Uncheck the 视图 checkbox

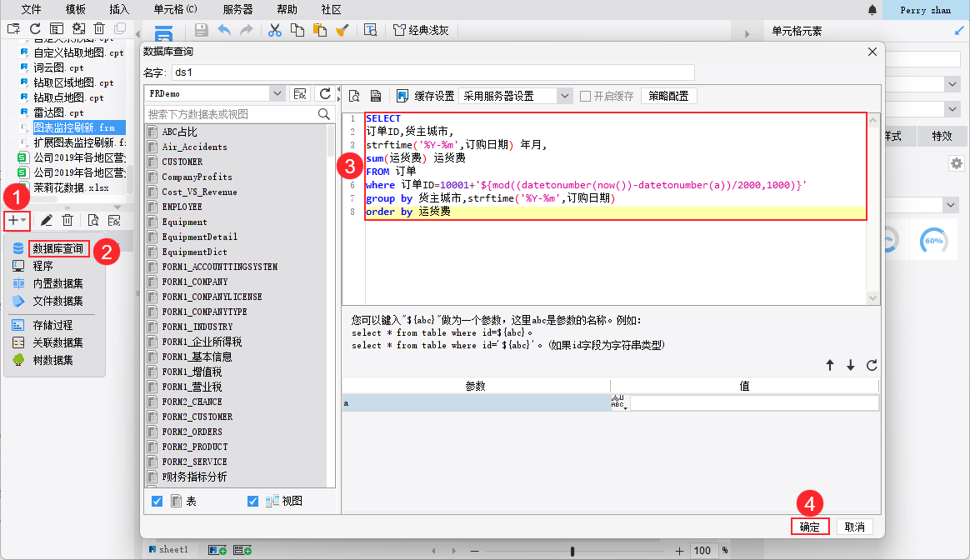tap(252, 501)
